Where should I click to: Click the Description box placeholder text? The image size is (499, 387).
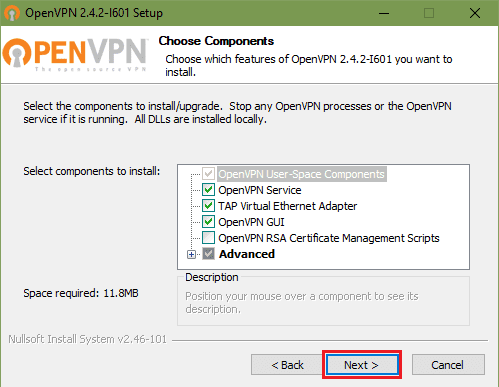[x=302, y=303]
